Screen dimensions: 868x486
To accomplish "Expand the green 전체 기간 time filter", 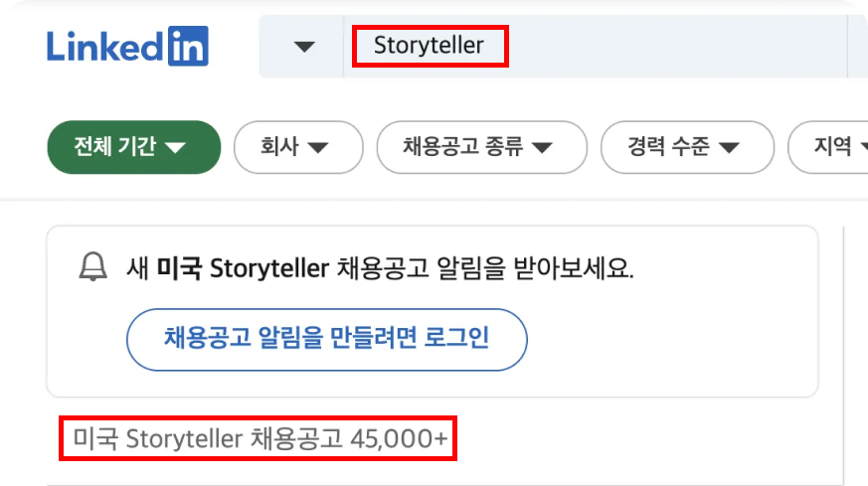I will pos(134,147).
